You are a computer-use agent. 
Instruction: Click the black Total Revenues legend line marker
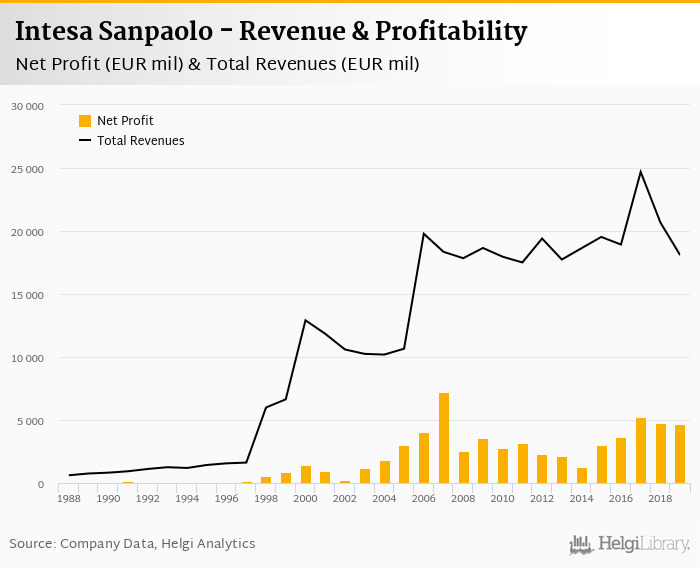tap(85, 141)
